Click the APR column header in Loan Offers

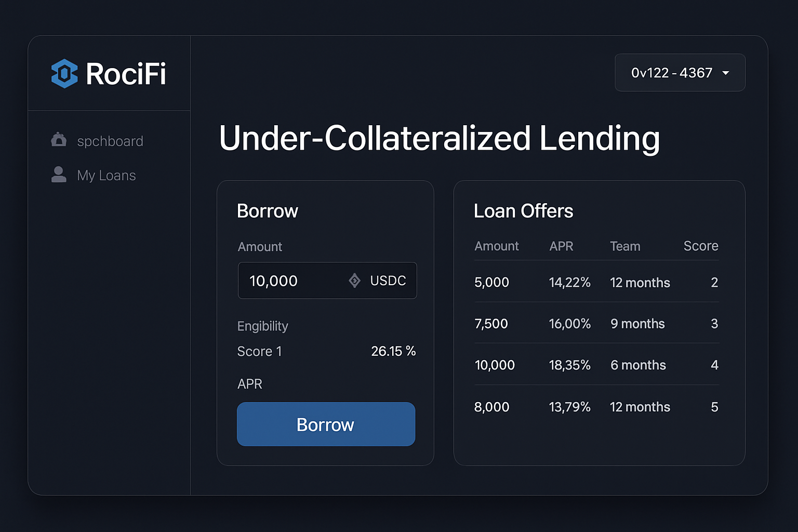click(562, 246)
